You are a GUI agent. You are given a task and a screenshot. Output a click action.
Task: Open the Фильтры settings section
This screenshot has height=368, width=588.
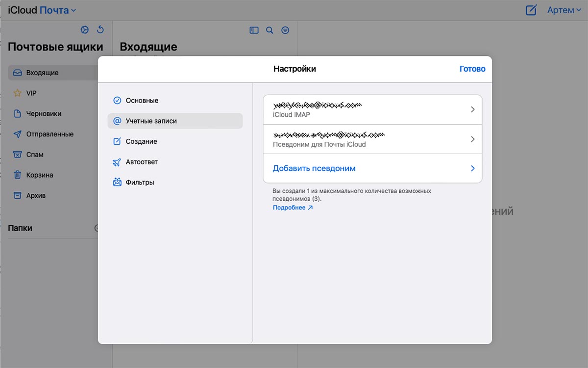[140, 183]
